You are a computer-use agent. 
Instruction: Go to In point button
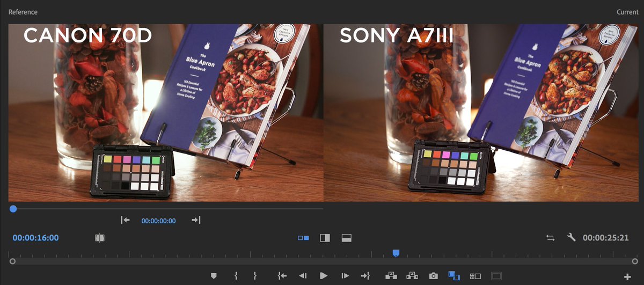point(282,275)
